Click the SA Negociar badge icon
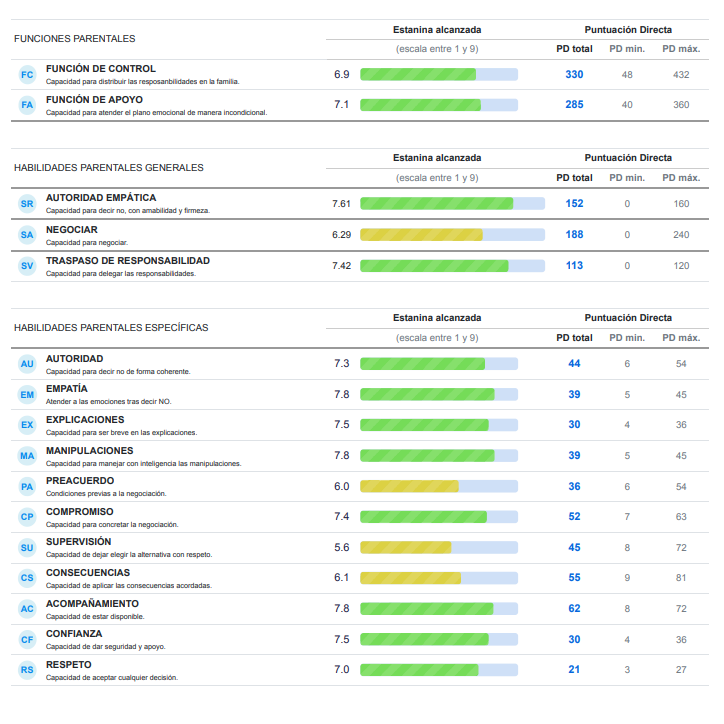This screenshot has width=724, height=724. pos(27,235)
